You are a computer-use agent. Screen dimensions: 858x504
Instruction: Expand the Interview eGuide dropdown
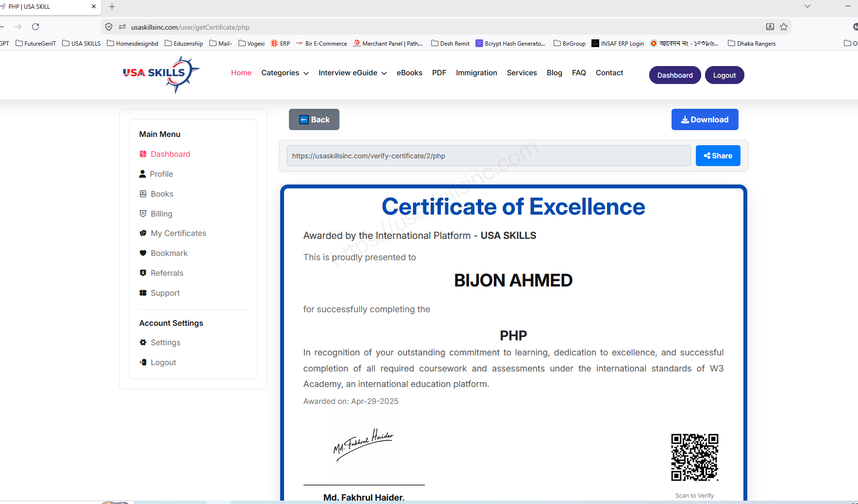click(353, 73)
